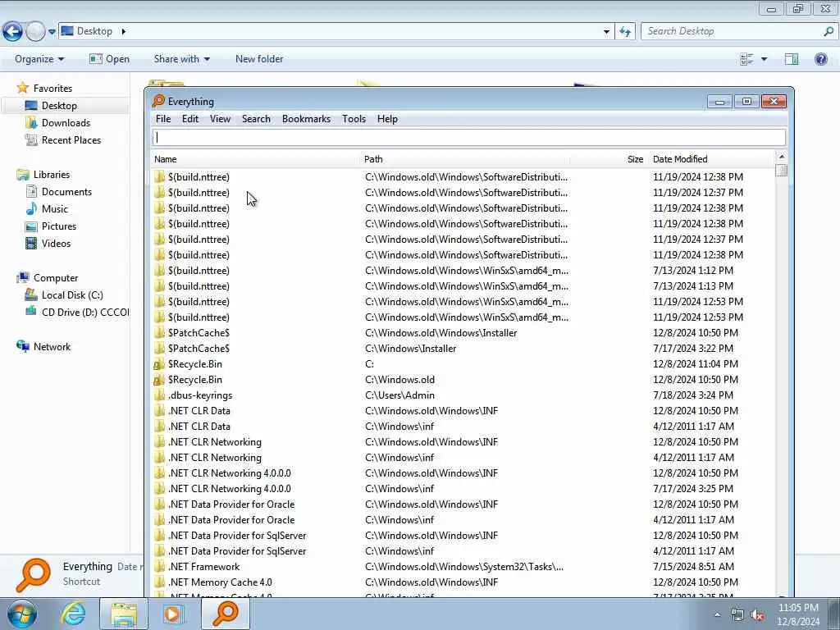Screen dimensions: 840x630
Task: Open the Edit menu in Everything
Action: (190, 119)
